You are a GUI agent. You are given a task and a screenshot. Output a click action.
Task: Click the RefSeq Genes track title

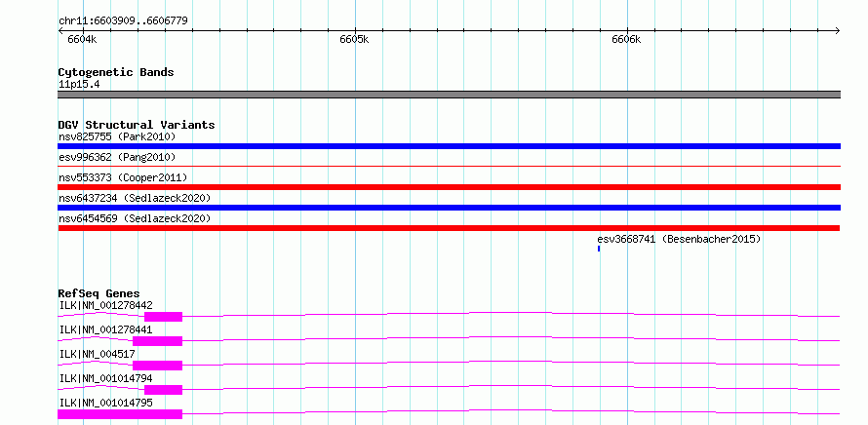pos(99,293)
